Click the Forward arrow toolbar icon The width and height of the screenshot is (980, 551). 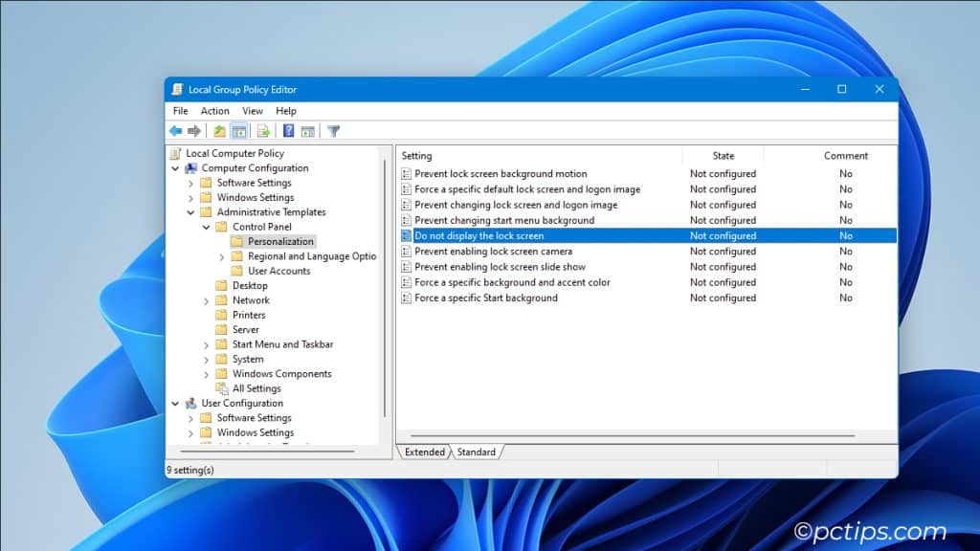(x=194, y=131)
